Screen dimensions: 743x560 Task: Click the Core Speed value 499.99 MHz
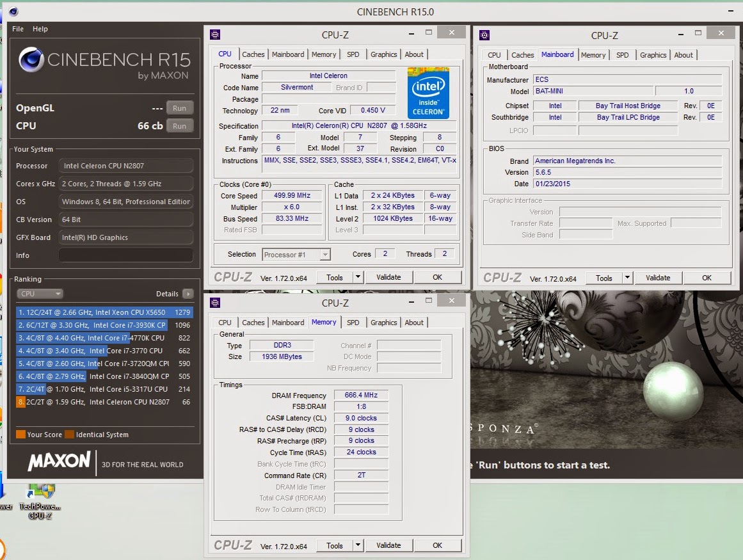tap(292, 195)
